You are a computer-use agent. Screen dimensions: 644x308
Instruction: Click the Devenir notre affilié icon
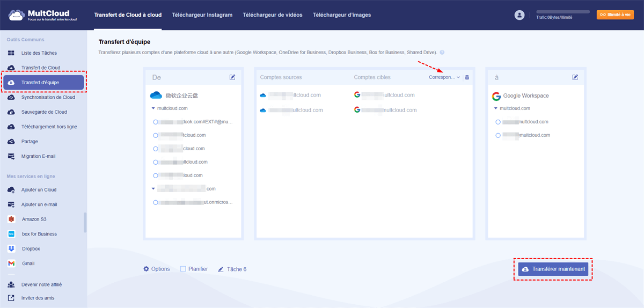click(11, 284)
